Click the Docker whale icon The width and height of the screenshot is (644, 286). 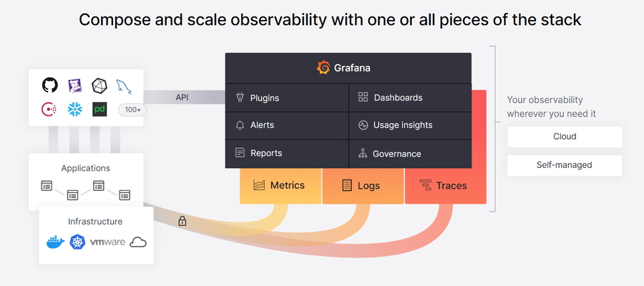pyautogui.click(x=55, y=242)
